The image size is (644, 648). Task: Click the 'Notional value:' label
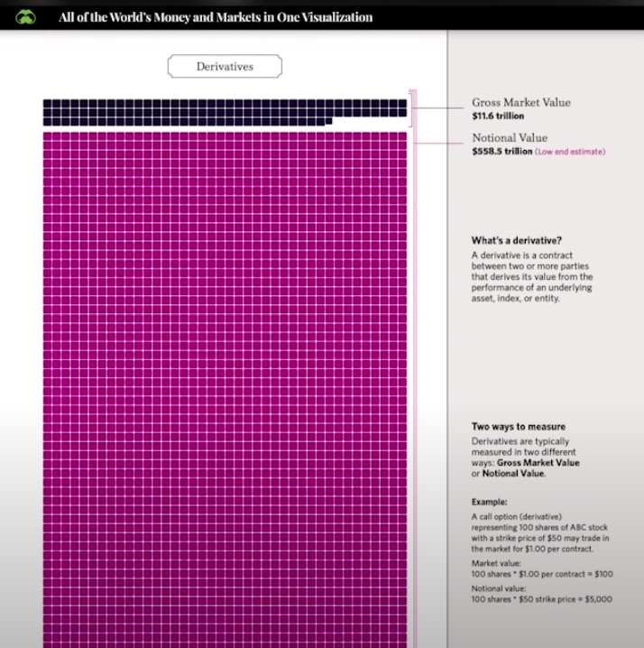point(499,588)
